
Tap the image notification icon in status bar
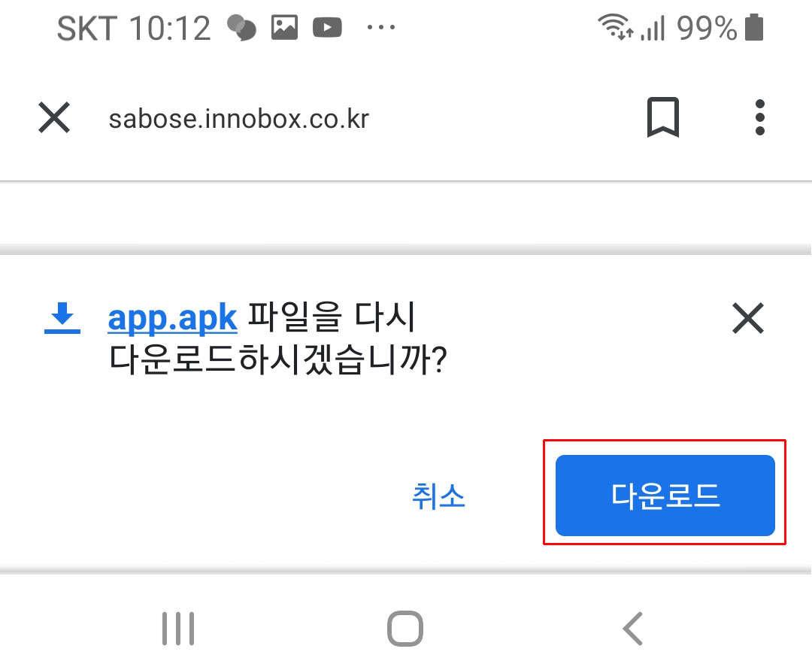click(x=284, y=27)
